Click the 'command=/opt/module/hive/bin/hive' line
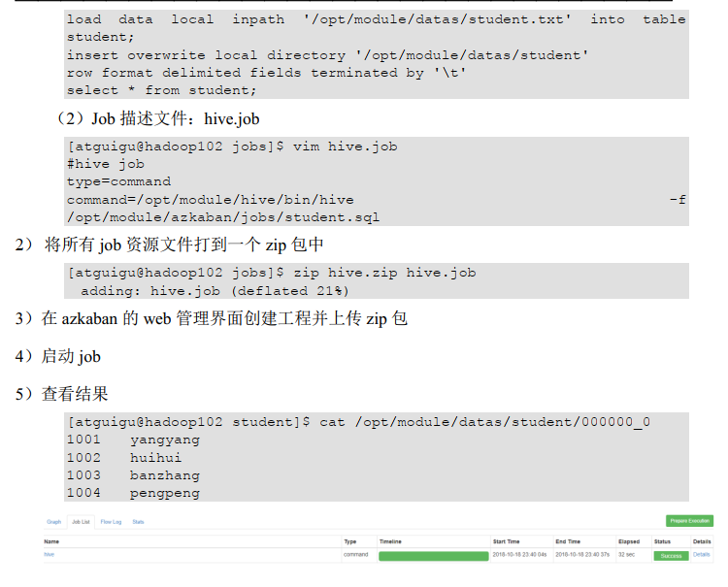Screen dimensions: 728x587 pos(211,200)
